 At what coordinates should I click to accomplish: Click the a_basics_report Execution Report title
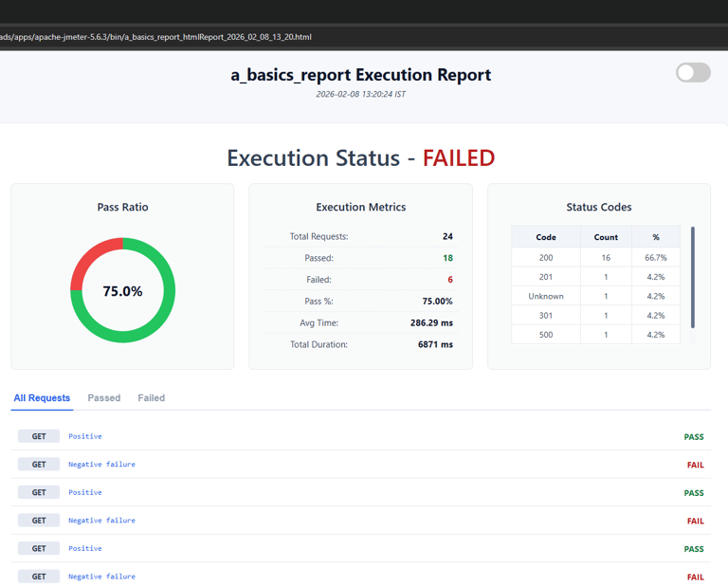click(x=361, y=75)
